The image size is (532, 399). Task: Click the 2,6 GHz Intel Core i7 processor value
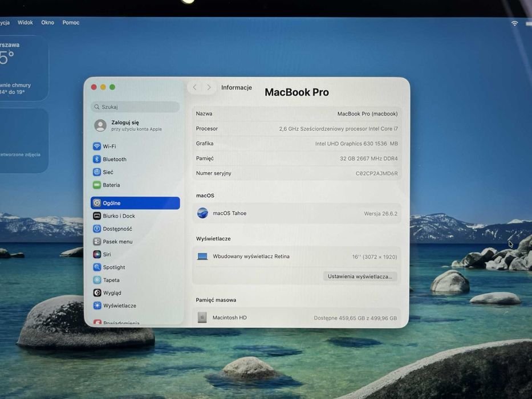[338, 129]
